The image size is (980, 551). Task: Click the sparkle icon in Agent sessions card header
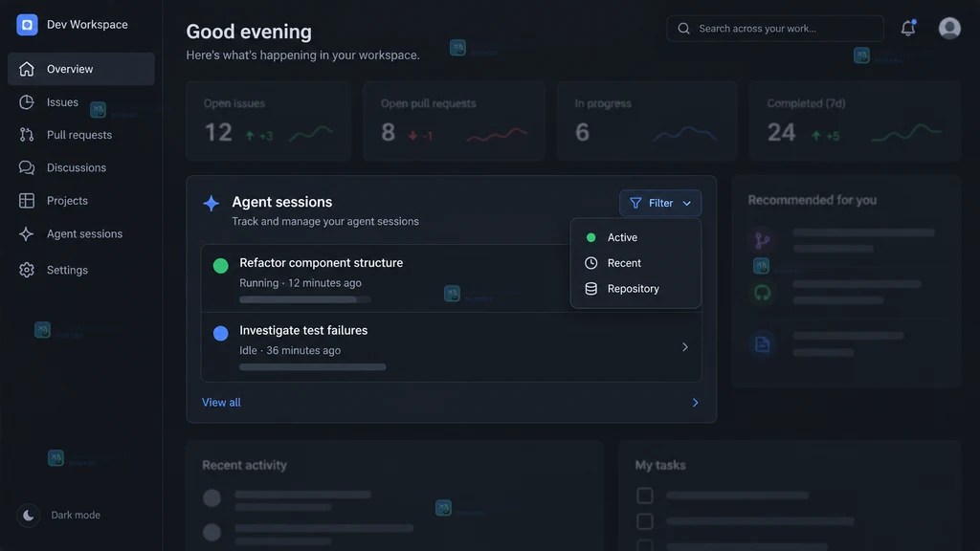[212, 203]
